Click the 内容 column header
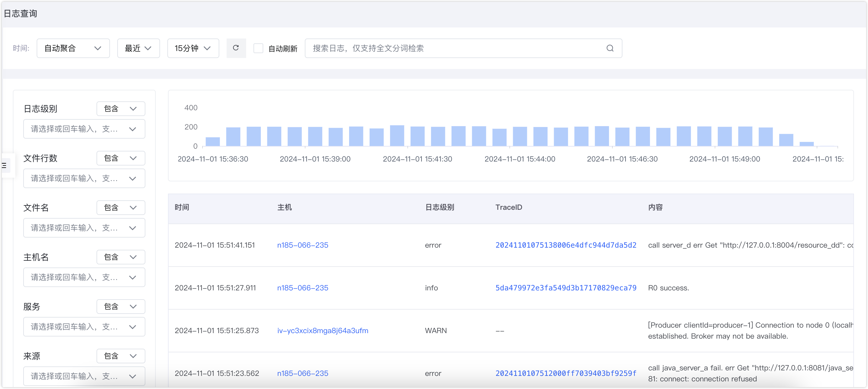The width and height of the screenshot is (868, 389). (655, 207)
